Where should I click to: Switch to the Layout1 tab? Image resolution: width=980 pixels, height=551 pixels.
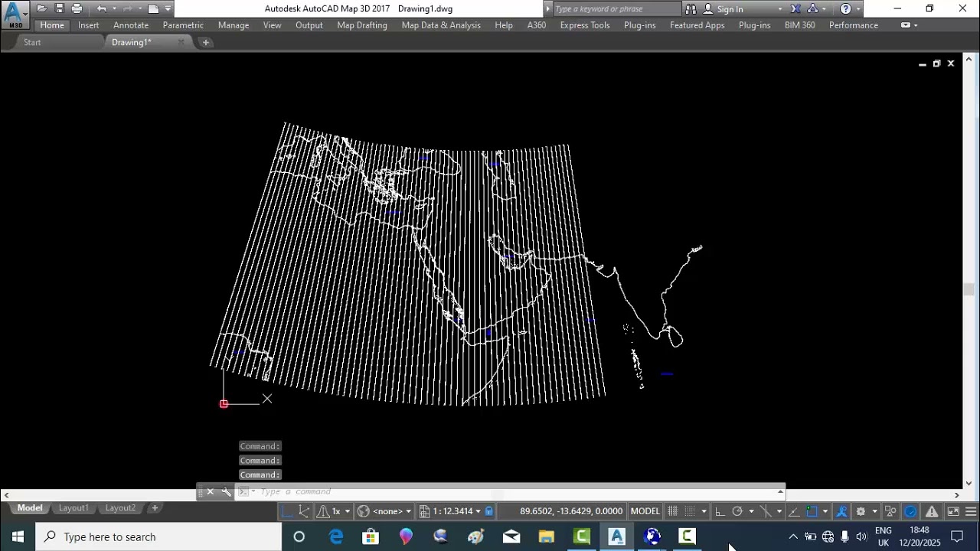(x=73, y=508)
